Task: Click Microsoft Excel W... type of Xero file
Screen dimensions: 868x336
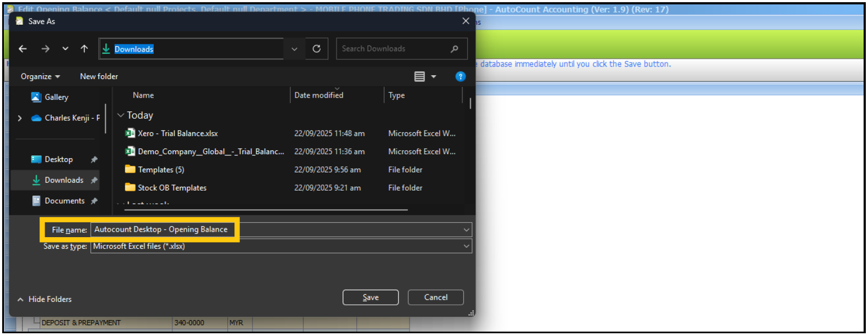Action: 422,133
